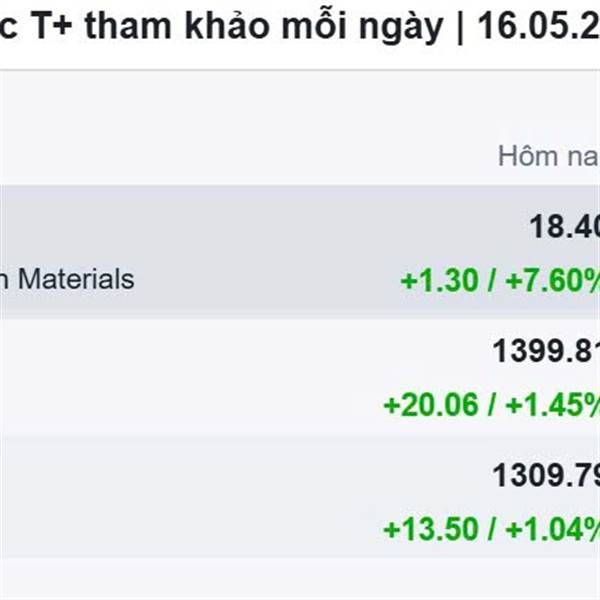The image size is (600, 600).
Task: Sort by the "Hôm nay" column header
Action: (549, 156)
